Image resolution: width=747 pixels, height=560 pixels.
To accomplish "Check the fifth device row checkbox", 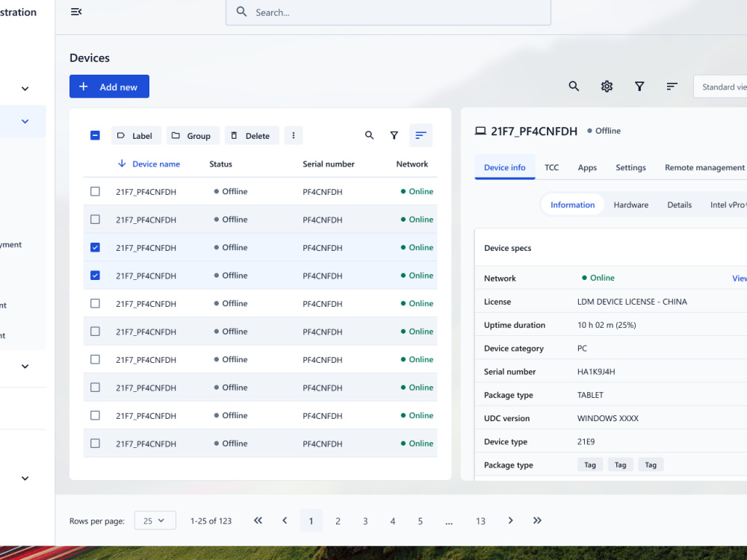I will click(95, 303).
